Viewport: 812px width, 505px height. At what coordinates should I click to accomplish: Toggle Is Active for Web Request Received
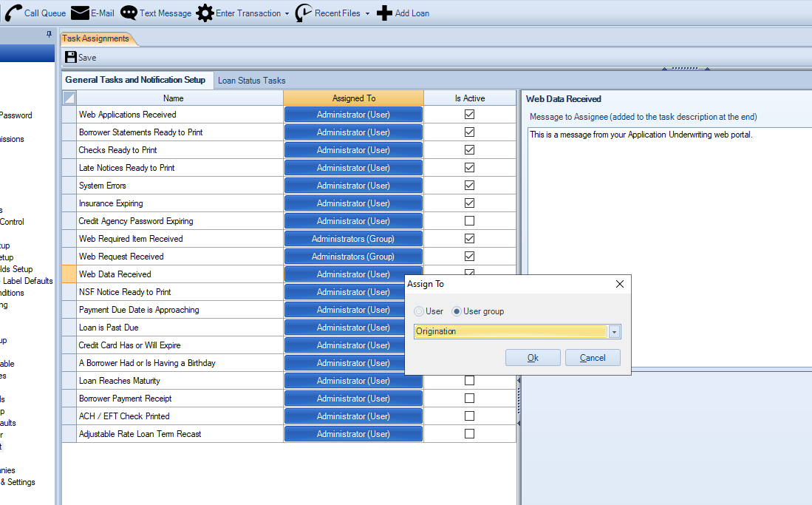(x=470, y=256)
